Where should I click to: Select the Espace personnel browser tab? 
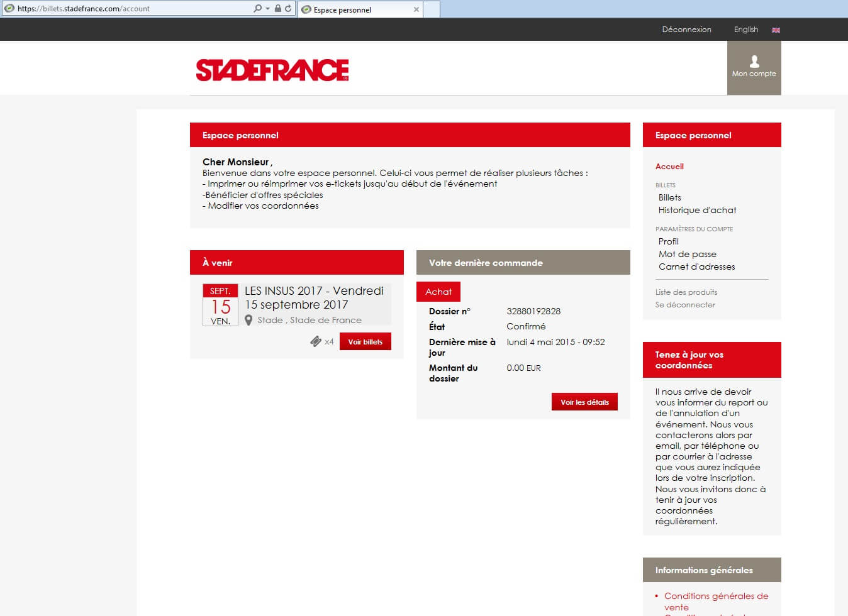(360, 9)
